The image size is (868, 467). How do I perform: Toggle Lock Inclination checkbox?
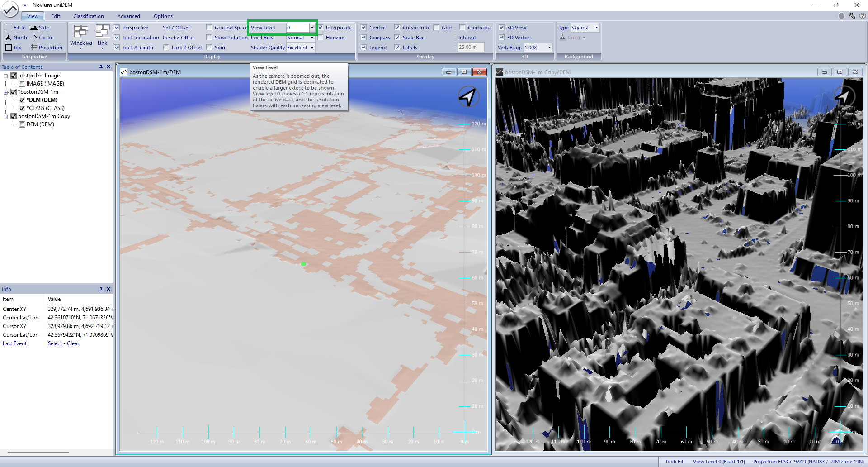point(117,38)
